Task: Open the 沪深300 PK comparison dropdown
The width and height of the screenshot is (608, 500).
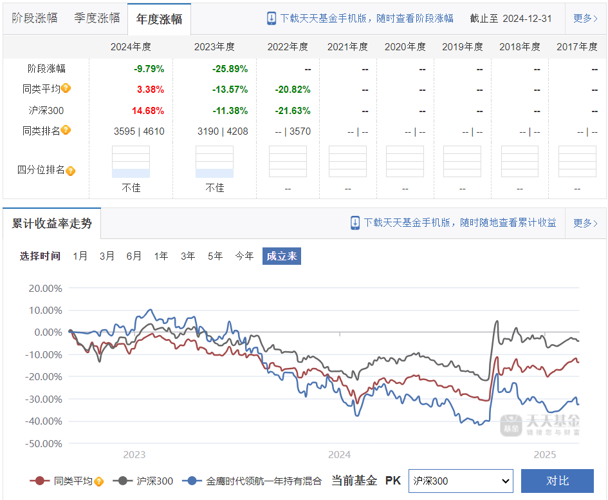Action: coord(461,481)
